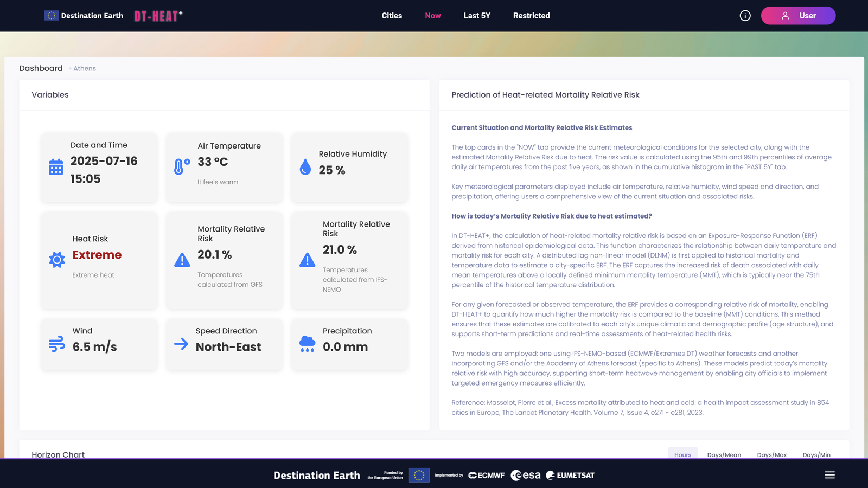The image size is (868, 488).
Task: Switch Horizon Chart to Days/Max
Action: pos(771,454)
